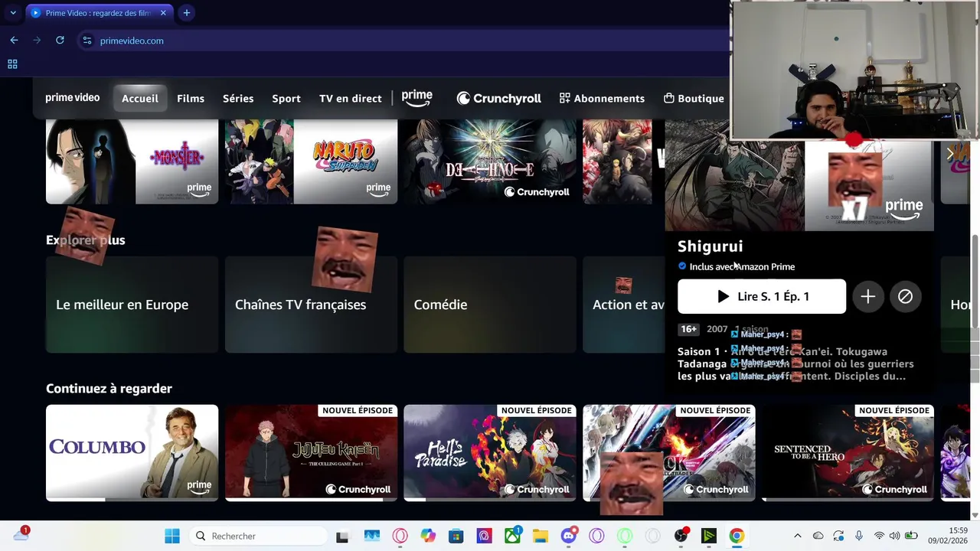The height and width of the screenshot is (551, 980).
Task: Open OBS Studio from the taskbar
Action: point(681,536)
